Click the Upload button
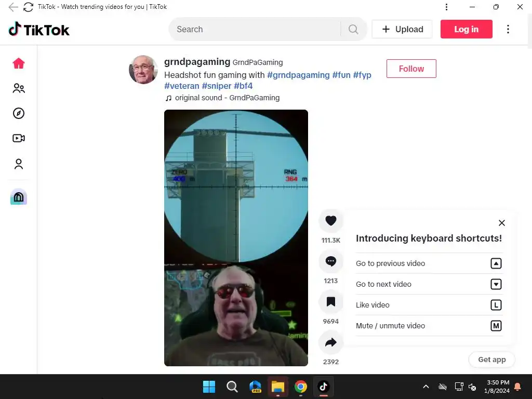Screen dimensions: 532x399 point(402,29)
